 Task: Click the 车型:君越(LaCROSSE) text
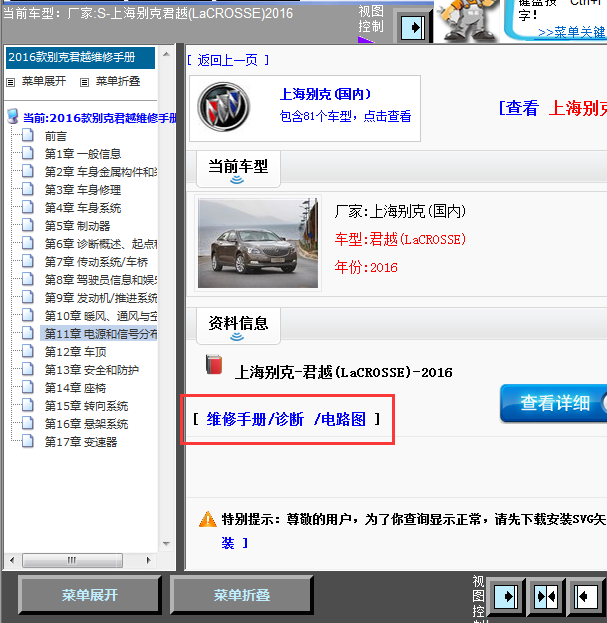(x=400, y=240)
